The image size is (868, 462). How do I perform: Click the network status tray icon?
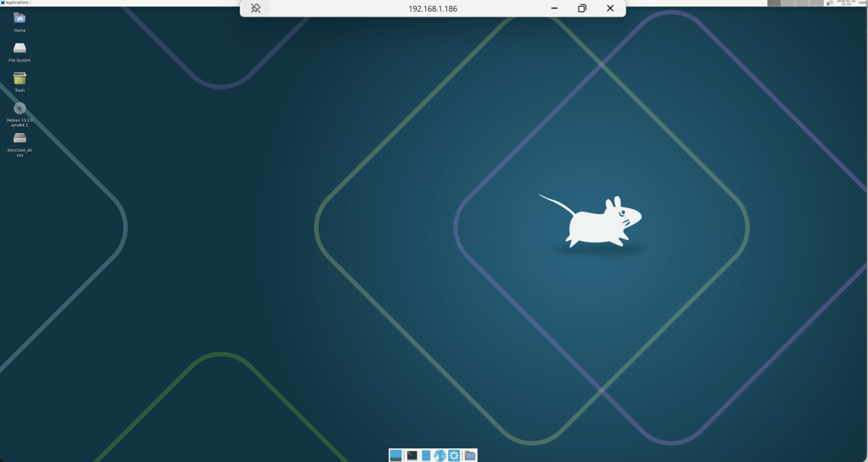[x=830, y=3]
